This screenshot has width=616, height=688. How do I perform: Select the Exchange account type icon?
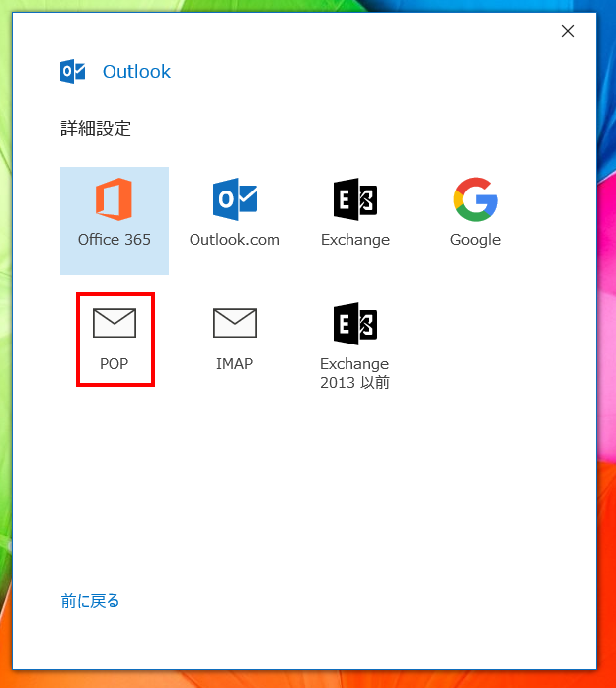(x=354, y=200)
